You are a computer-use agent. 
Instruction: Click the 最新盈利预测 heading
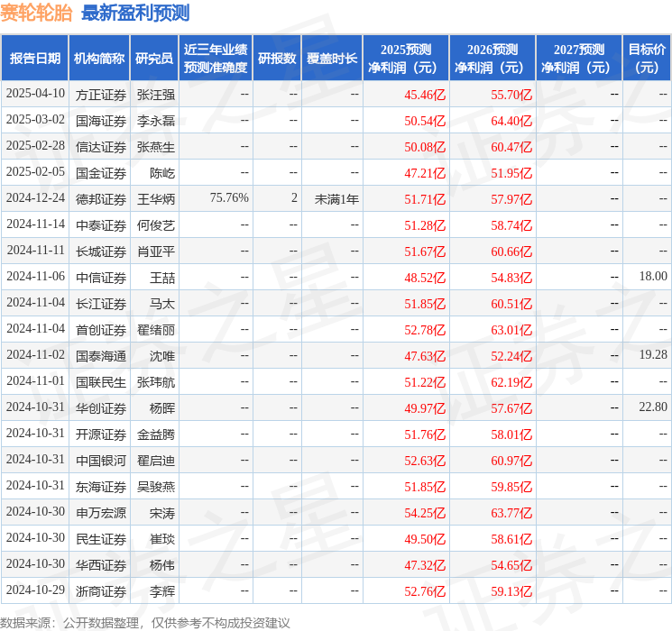pos(135,13)
